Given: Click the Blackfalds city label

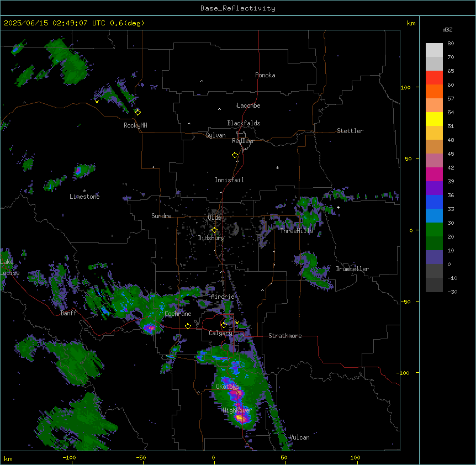Looking at the screenshot, I should [x=244, y=123].
